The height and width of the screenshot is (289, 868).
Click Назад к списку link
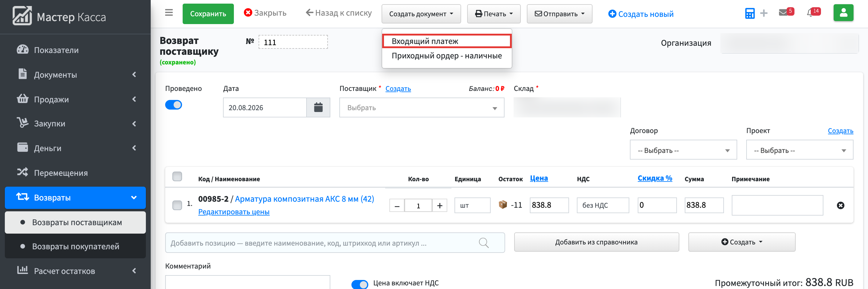[338, 13]
